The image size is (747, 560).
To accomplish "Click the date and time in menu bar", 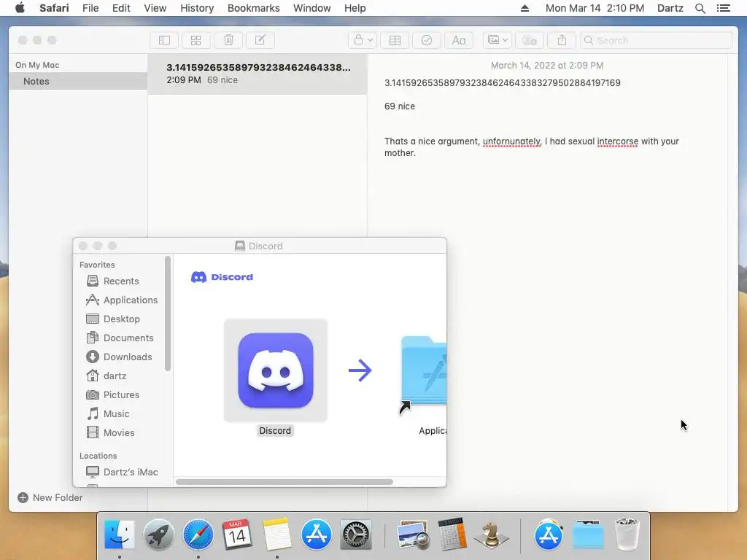I will [x=595, y=8].
